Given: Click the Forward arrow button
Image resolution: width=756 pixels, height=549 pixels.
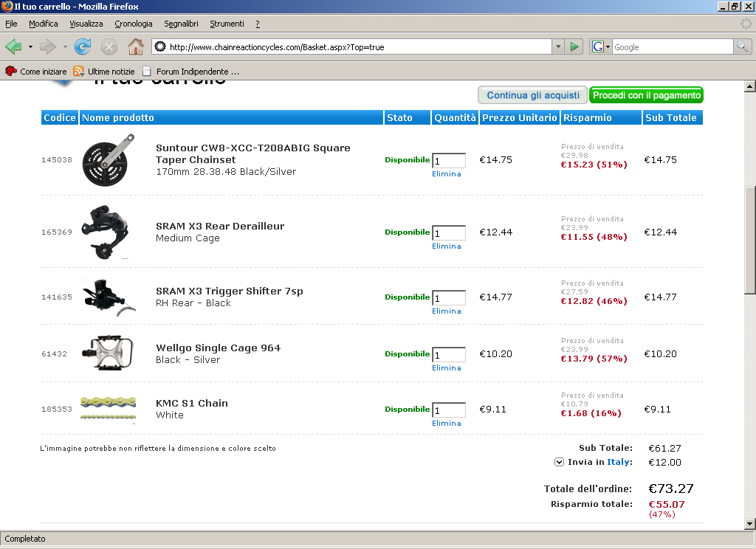Looking at the screenshot, I should click(x=48, y=46).
